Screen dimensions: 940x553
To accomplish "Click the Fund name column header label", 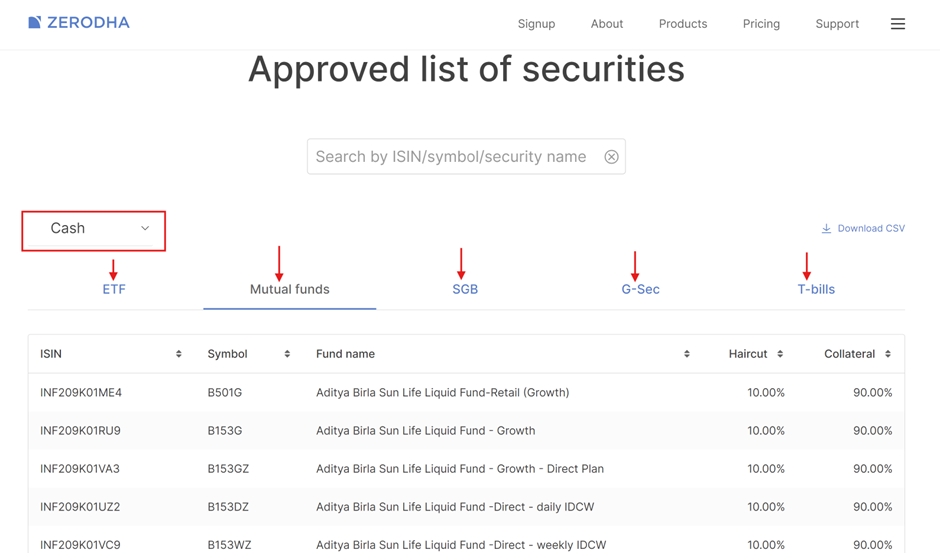I will point(345,354).
